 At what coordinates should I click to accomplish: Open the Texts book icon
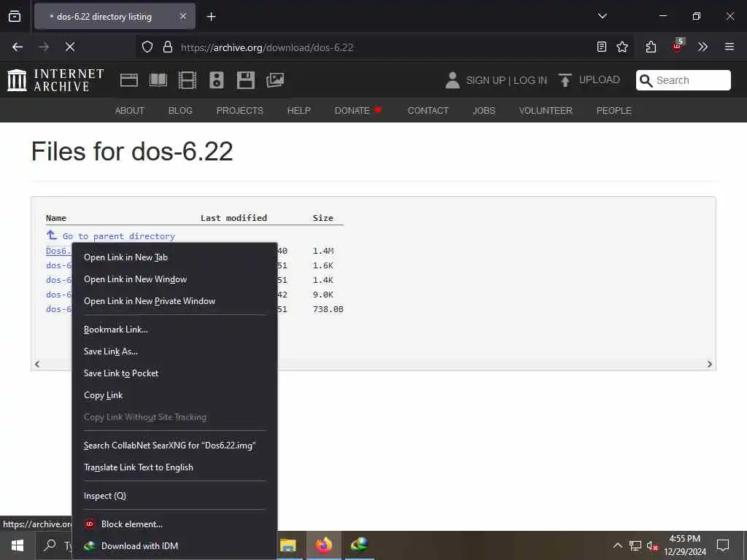[158, 80]
